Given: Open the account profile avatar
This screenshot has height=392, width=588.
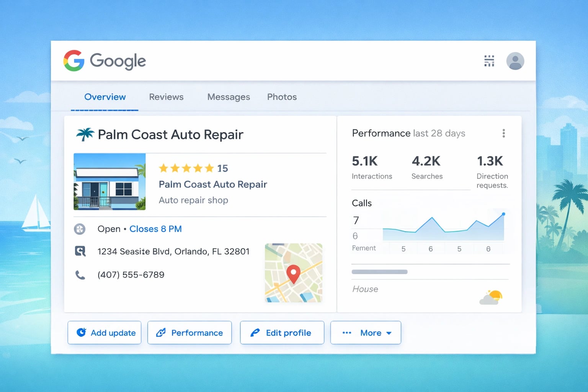Looking at the screenshot, I should click(x=515, y=60).
